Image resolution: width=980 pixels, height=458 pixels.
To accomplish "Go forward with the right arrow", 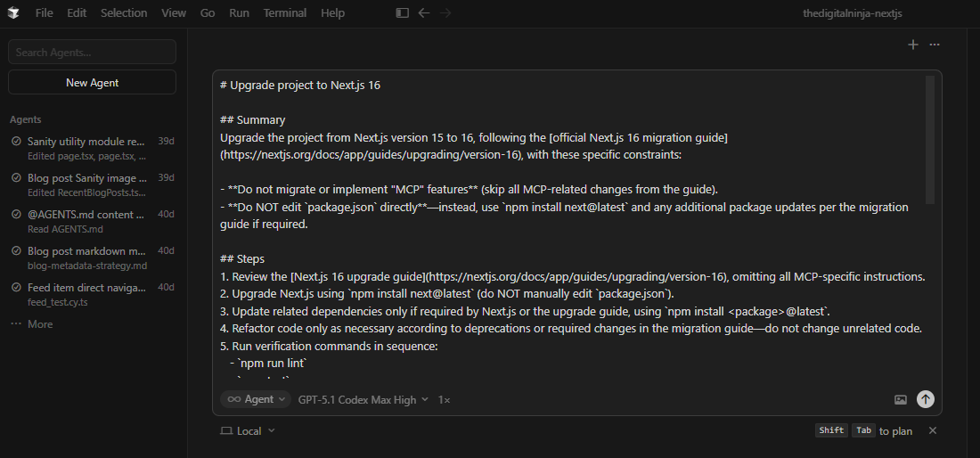I will click(445, 12).
